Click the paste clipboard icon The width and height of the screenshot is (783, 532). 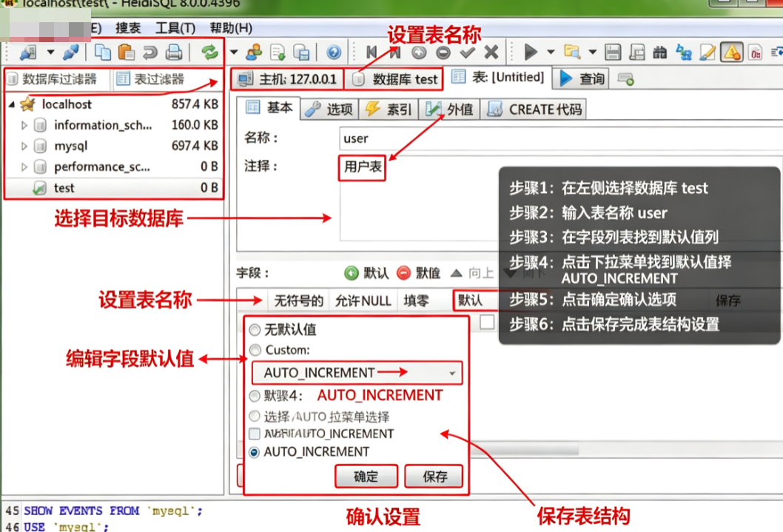pos(127,52)
